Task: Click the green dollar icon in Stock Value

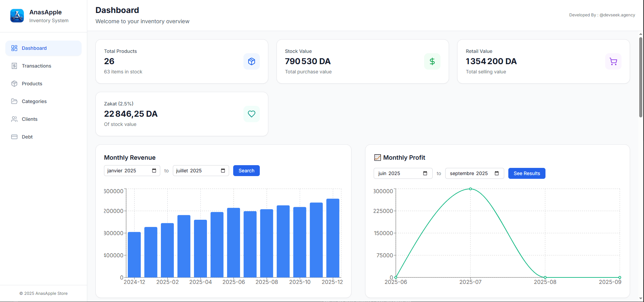Action: 432,61
